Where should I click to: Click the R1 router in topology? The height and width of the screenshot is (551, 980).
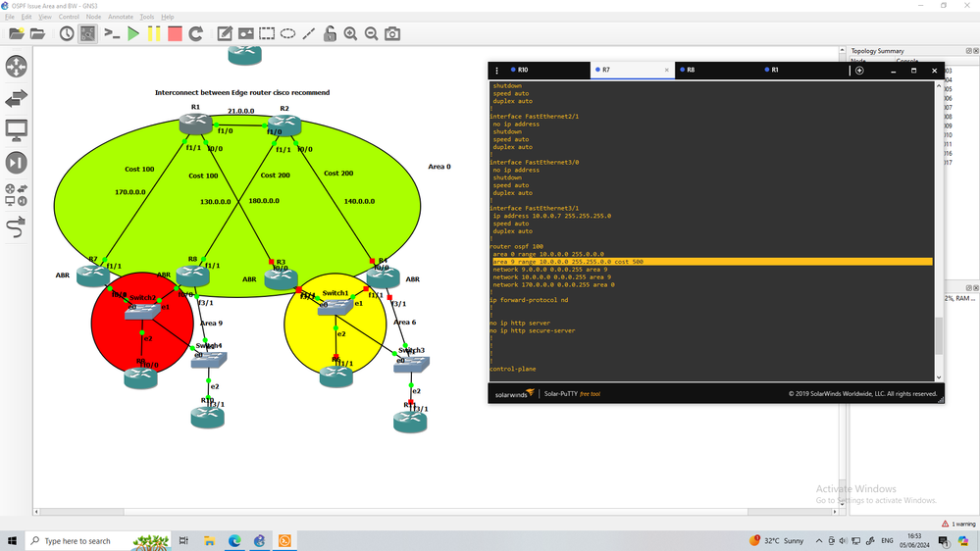pyautogui.click(x=195, y=124)
